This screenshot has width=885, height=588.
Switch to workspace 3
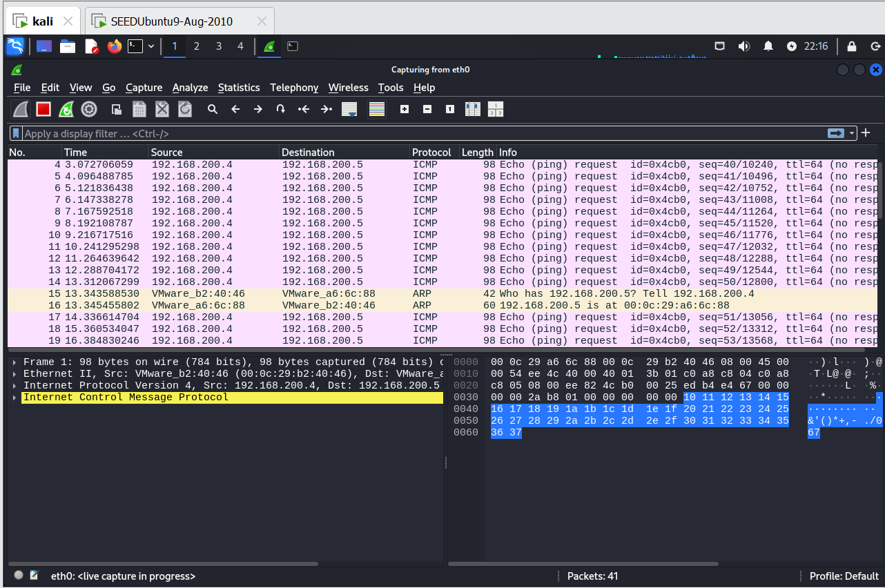[x=219, y=46]
